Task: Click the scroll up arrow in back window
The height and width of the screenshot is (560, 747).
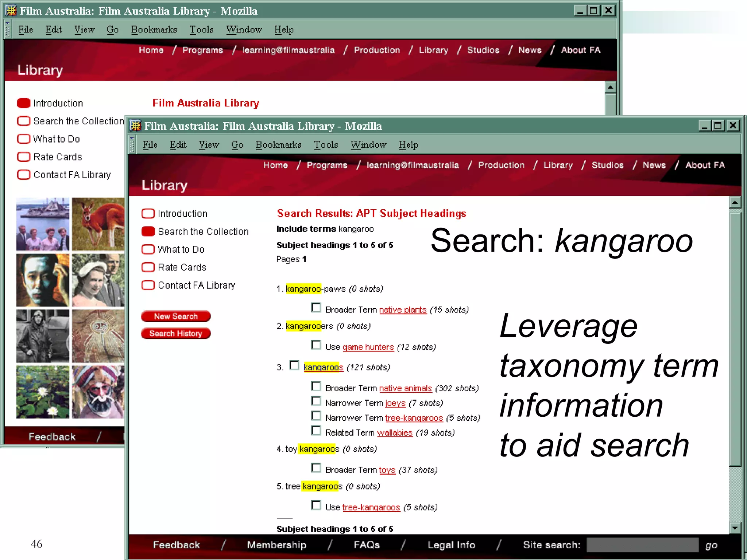Action: (x=610, y=87)
